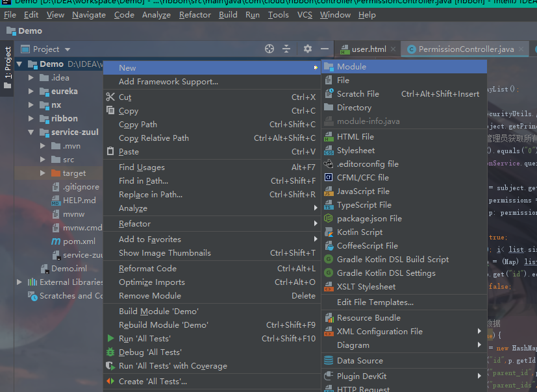Click the 1: Project side tool tab
537x392 pixels.
click(x=7, y=67)
